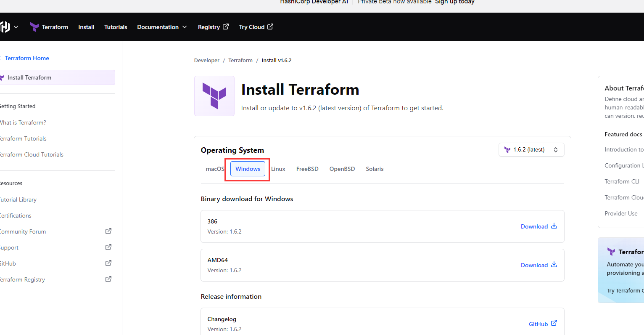The height and width of the screenshot is (335, 644).
Task: Open Registry via its external-link icon
Action: pyautogui.click(x=226, y=26)
